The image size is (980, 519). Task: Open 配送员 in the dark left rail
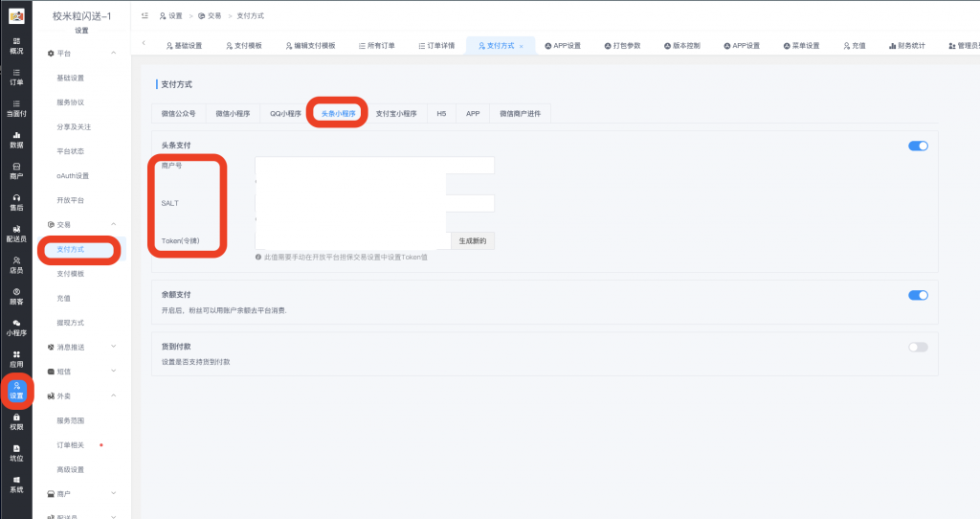pyautogui.click(x=16, y=234)
